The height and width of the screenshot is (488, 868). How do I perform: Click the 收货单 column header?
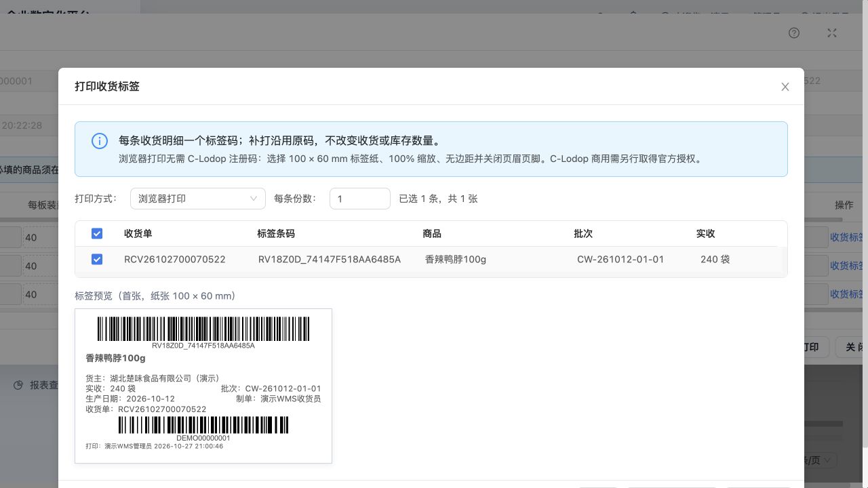(138, 233)
